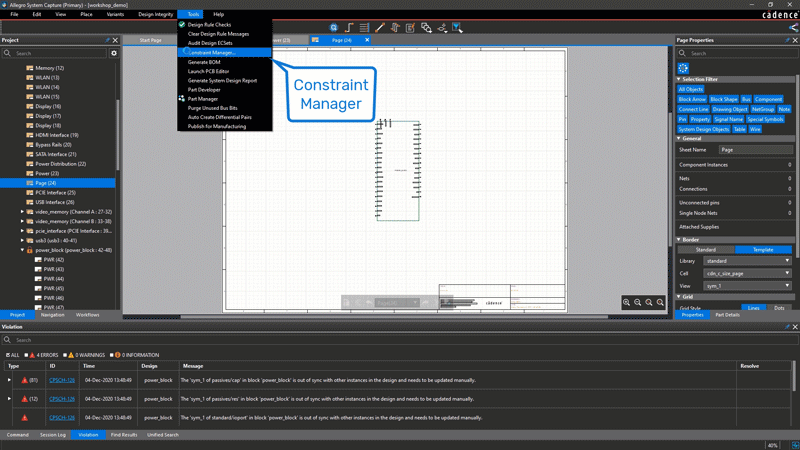The width and height of the screenshot is (800, 450).
Task: Open CPSCH-126 link in first violation row
Action: click(62, 380)
